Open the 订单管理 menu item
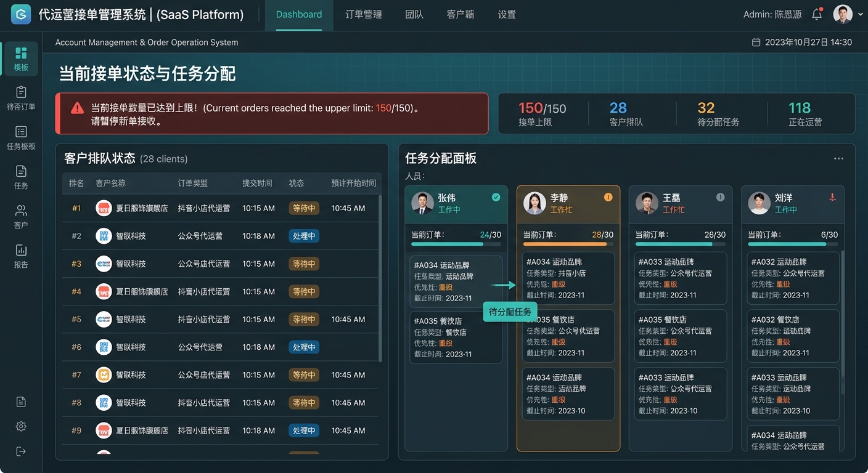 (363, 14)
